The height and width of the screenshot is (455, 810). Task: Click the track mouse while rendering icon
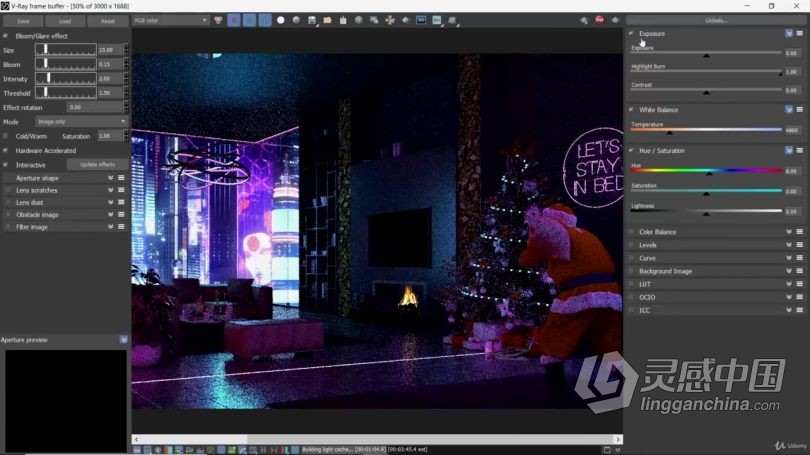tap(390, 20)
